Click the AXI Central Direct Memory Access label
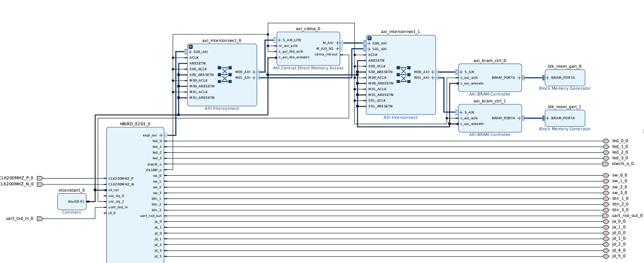Screen dimensions: 644x263 pos(308,68)
